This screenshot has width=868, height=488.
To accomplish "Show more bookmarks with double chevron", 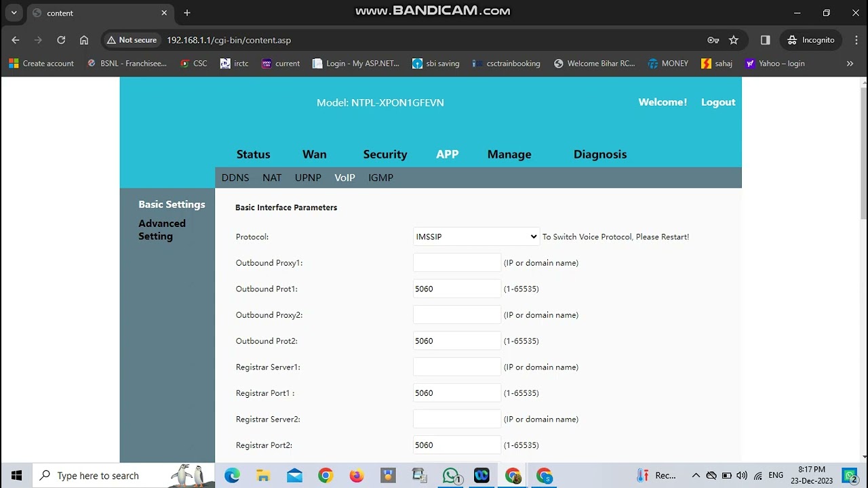I will click(x=850, y=63).
